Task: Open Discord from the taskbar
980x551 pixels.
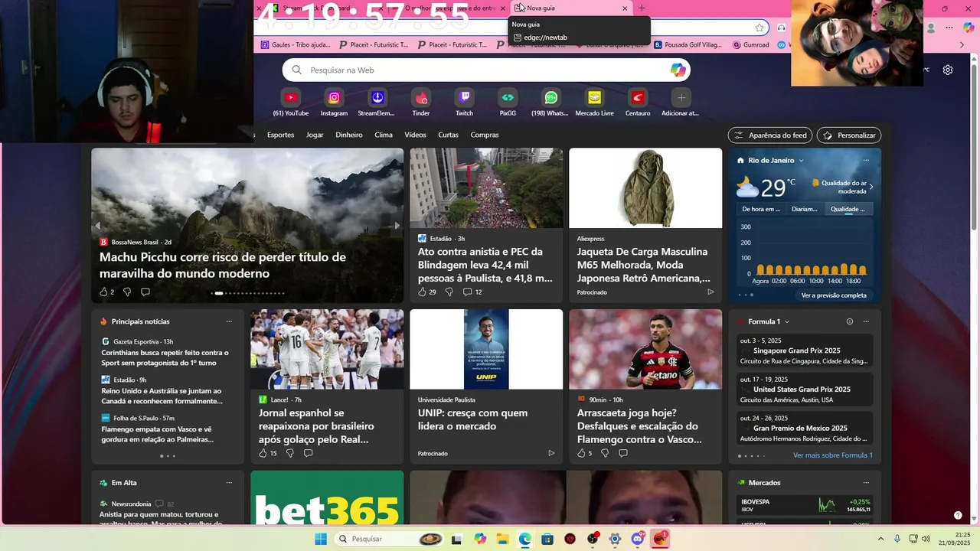Action: (638, 539)
